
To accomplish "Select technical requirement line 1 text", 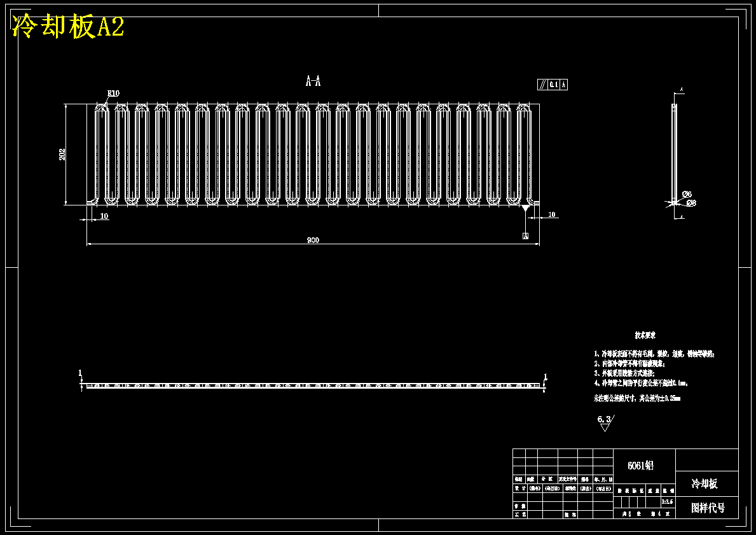I will point(654,354).
